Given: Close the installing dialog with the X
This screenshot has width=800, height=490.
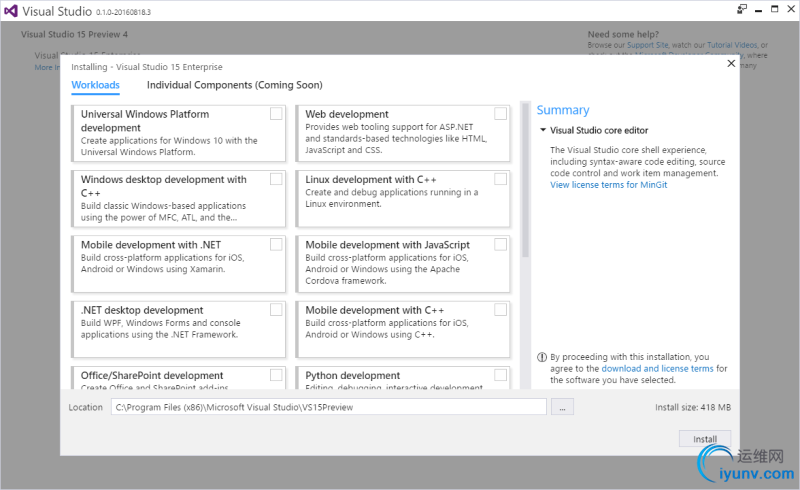Looking at the screenshot, I should coord(730,63).
